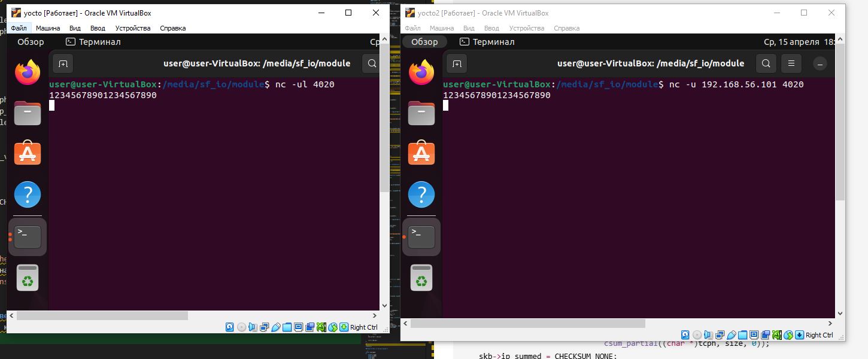The image size is (868, 359).
Task: Open optical drive indicator in yocto status bar
Action: tap(241, 327)
